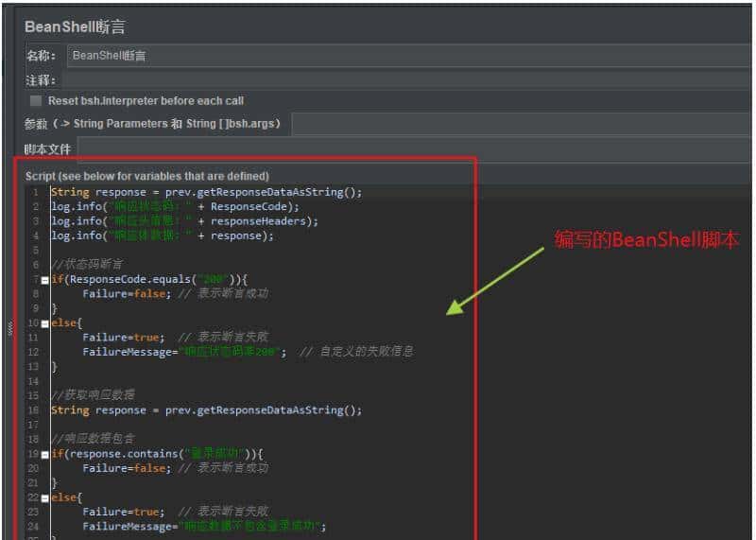Click line 16 String response statement
This screenshot has width=756, height=540.
[x=206, y=410]
